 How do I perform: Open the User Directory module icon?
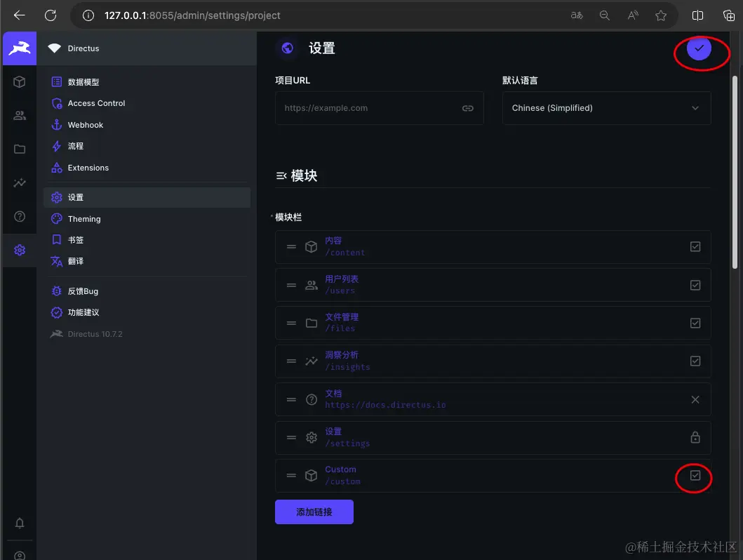(19, 115)
